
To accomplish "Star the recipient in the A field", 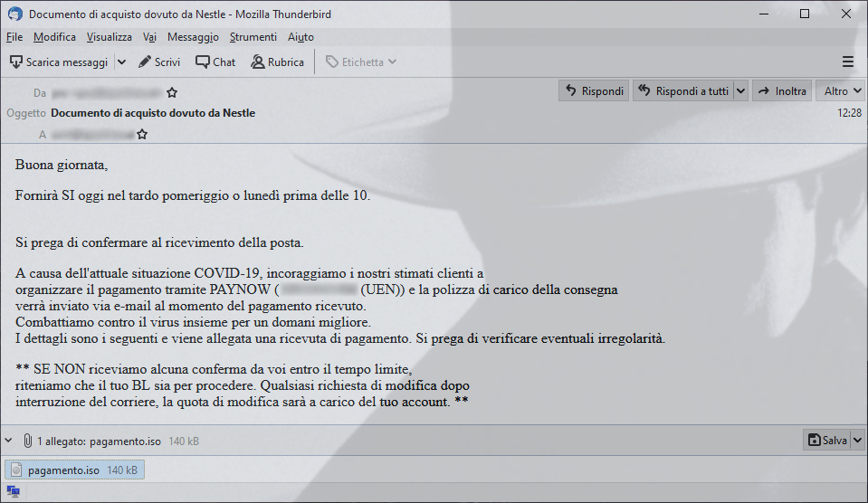I will pos(142,134).
